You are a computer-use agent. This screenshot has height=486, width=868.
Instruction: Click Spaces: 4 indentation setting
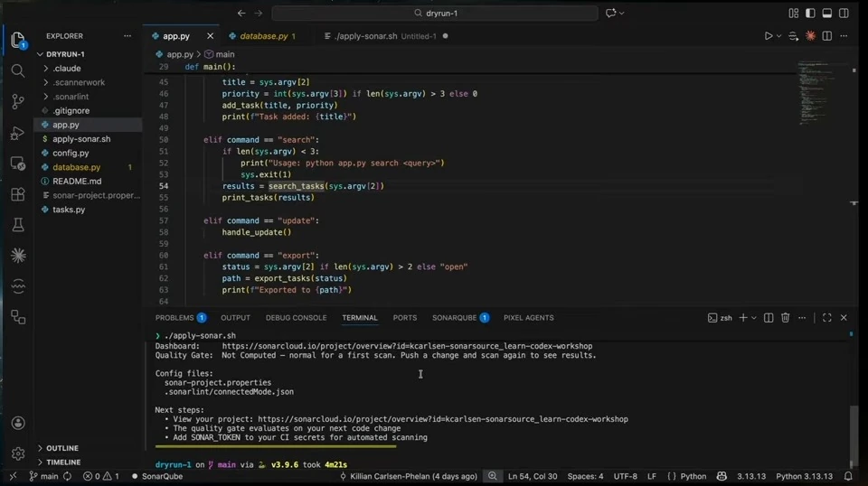tap(585, 476)
